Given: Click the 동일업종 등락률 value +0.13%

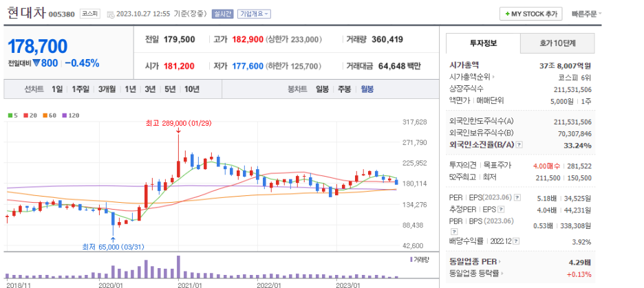Looking at the screenshot, I should [579, 274].
